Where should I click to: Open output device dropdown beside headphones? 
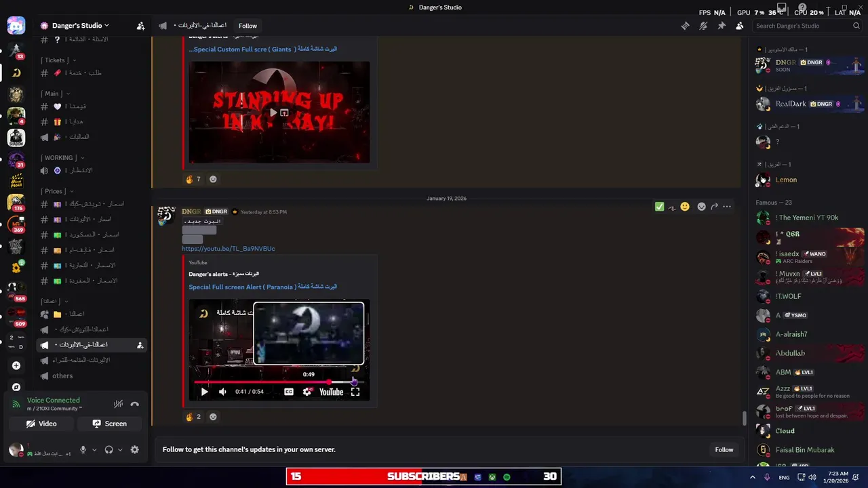(120, 450)
